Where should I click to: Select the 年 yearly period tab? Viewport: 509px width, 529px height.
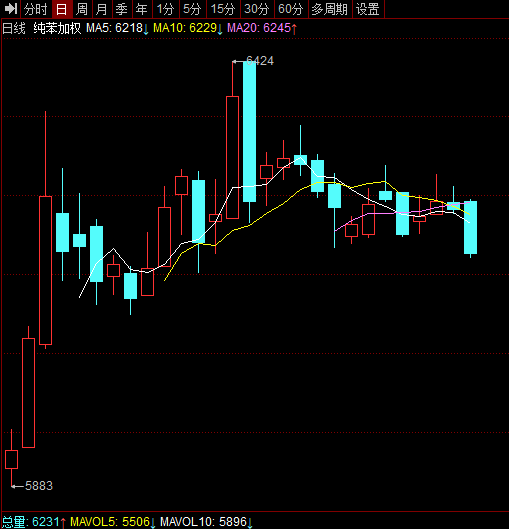142,9
